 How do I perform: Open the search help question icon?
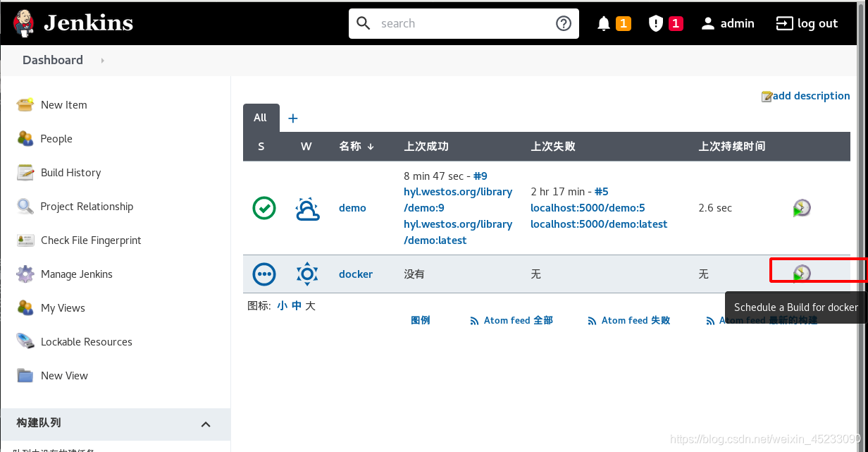click(564, 23)
